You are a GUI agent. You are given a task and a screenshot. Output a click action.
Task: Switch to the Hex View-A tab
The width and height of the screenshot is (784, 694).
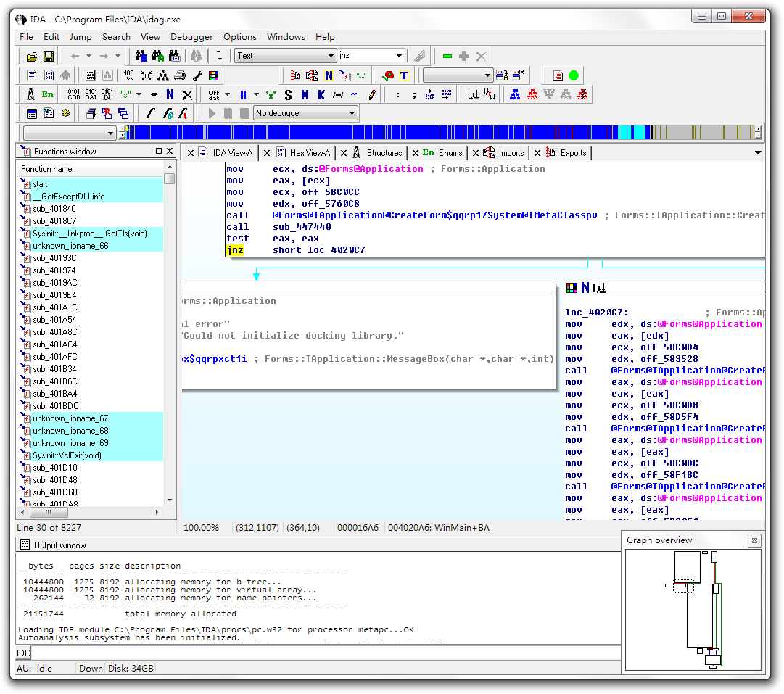coord(304,153)
